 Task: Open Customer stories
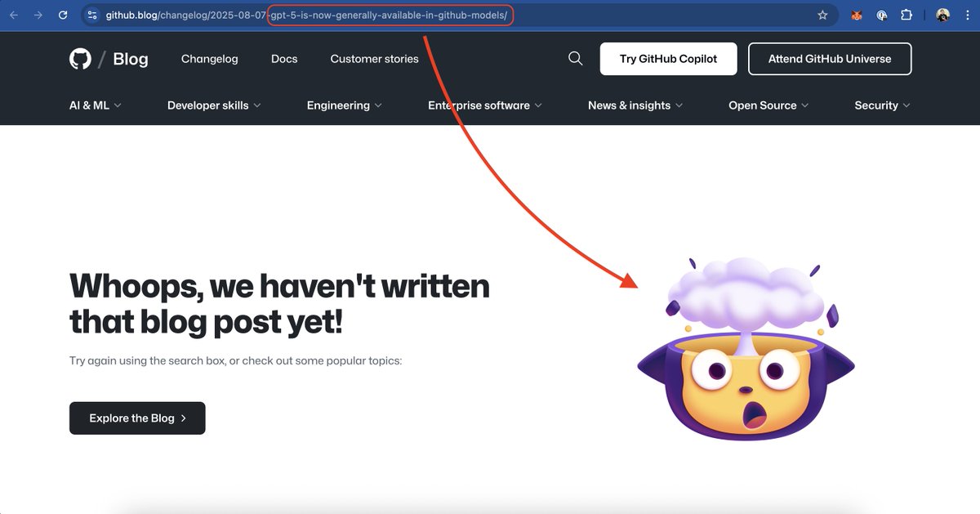(x=374, y=59)
